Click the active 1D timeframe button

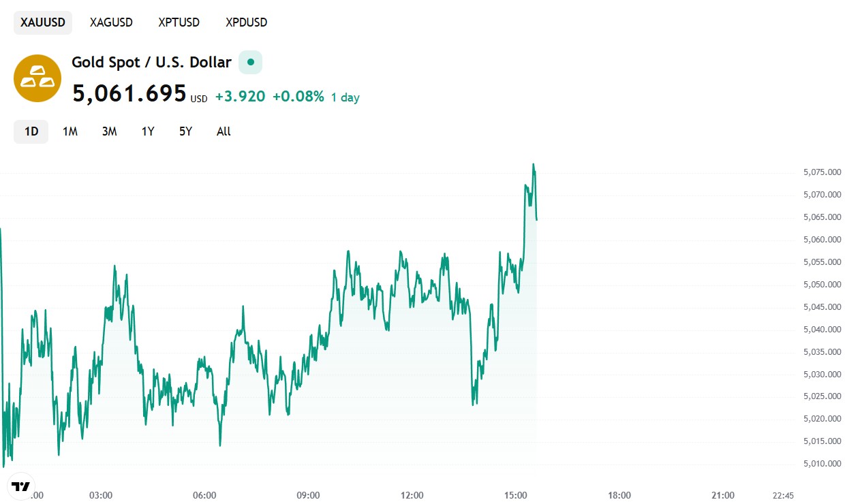coord(30,131)
